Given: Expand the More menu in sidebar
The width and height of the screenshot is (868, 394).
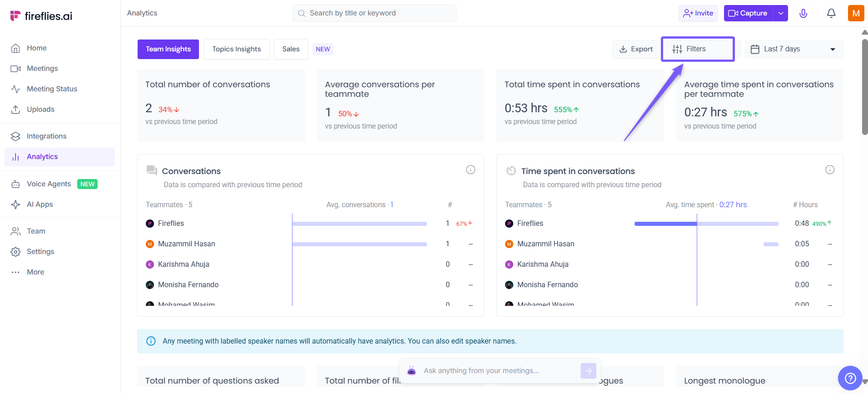Looking at the screenshot, I should coord(35,272).
